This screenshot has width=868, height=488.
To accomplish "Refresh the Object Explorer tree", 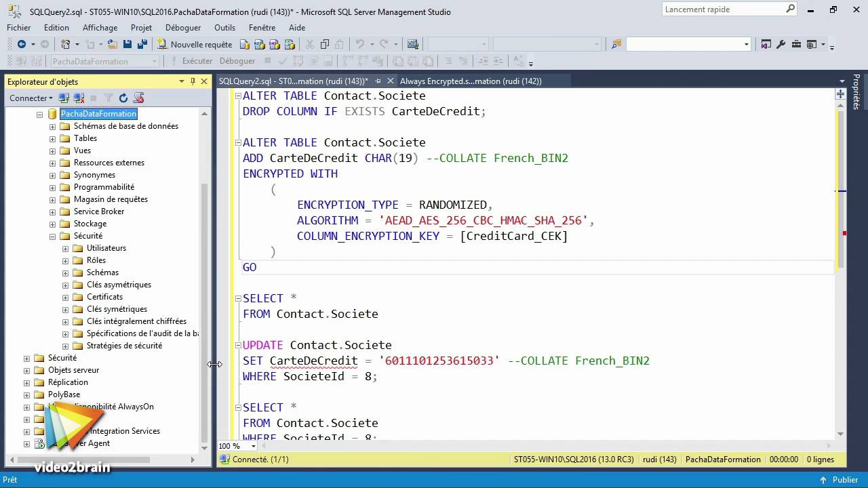I will [123, 98].
